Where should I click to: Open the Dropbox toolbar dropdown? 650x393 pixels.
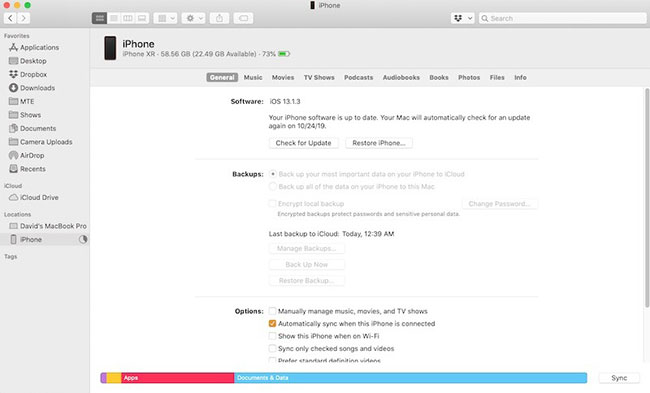pos(463,18)
